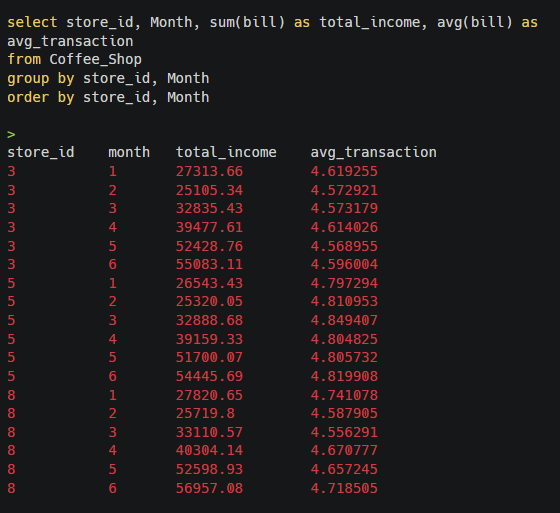This screenshot has height=513, width=560.
Task: Click the order by keyword
Action: (x=41, y=97)
